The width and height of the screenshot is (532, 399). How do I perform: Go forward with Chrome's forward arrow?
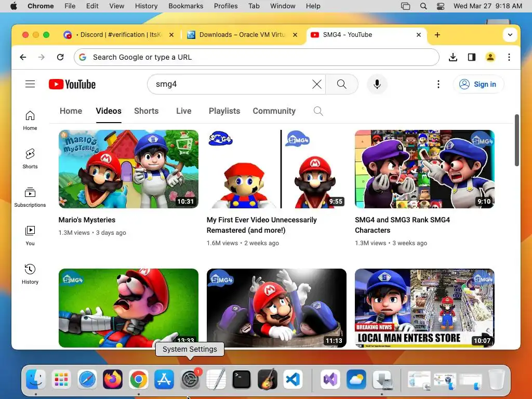(x=42, y=57)
